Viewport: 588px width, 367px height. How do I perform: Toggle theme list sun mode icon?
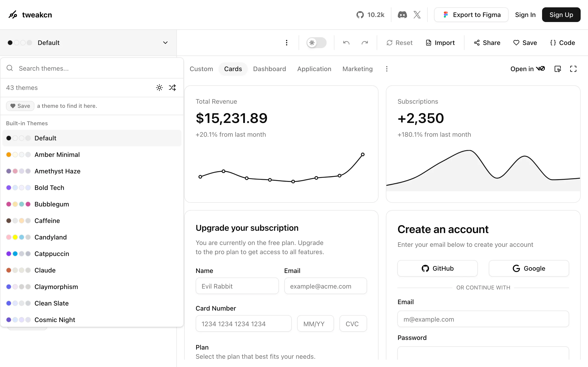pyautogui.click(x=159, y=88)
